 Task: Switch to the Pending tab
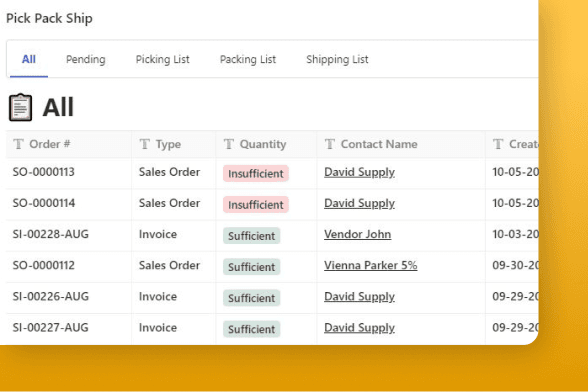point(86,59)
